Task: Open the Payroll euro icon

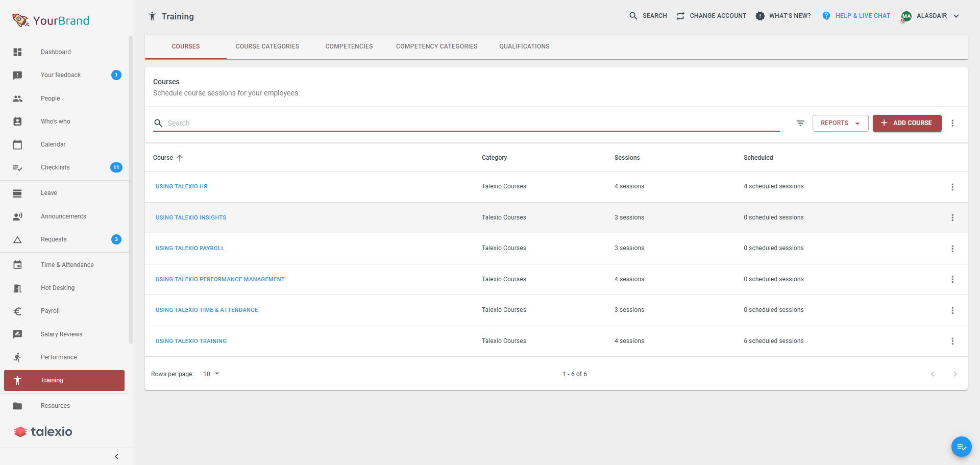Action: click(17, 311)
